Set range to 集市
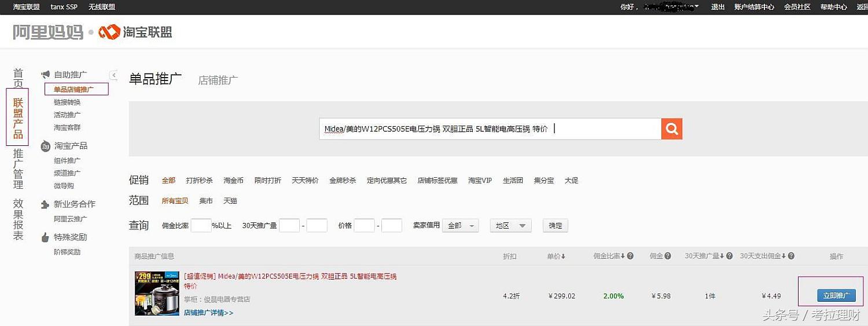This screenshot has height=326, width=868. pos(206,201)
